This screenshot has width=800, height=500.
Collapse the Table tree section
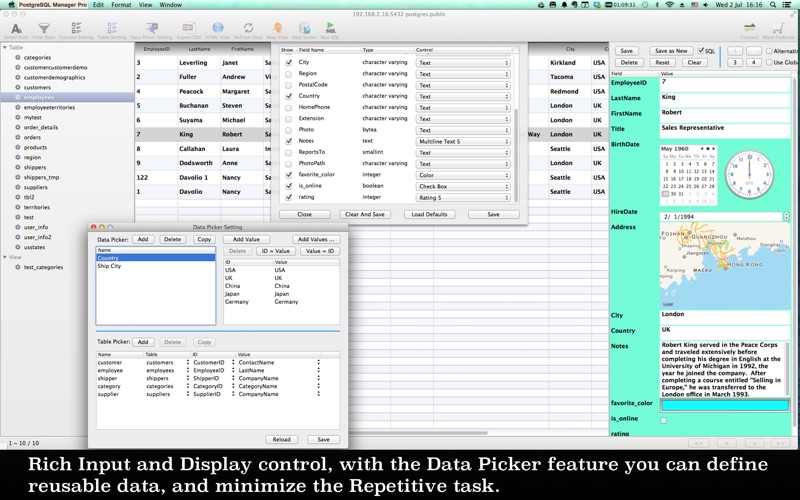pyautogui.click(x=5, y=47)
